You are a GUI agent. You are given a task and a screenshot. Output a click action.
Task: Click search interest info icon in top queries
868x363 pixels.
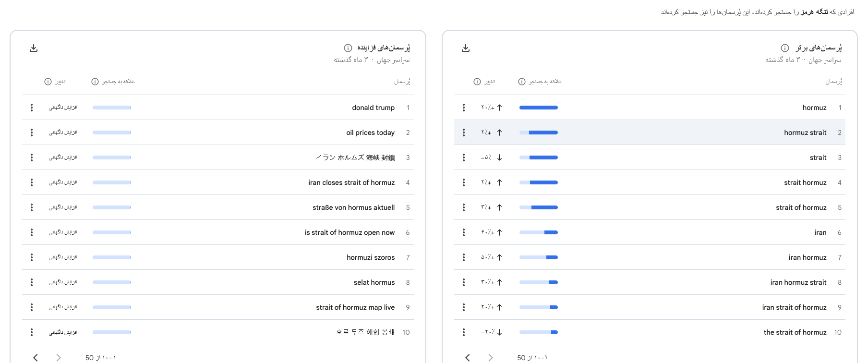point(521,82)
